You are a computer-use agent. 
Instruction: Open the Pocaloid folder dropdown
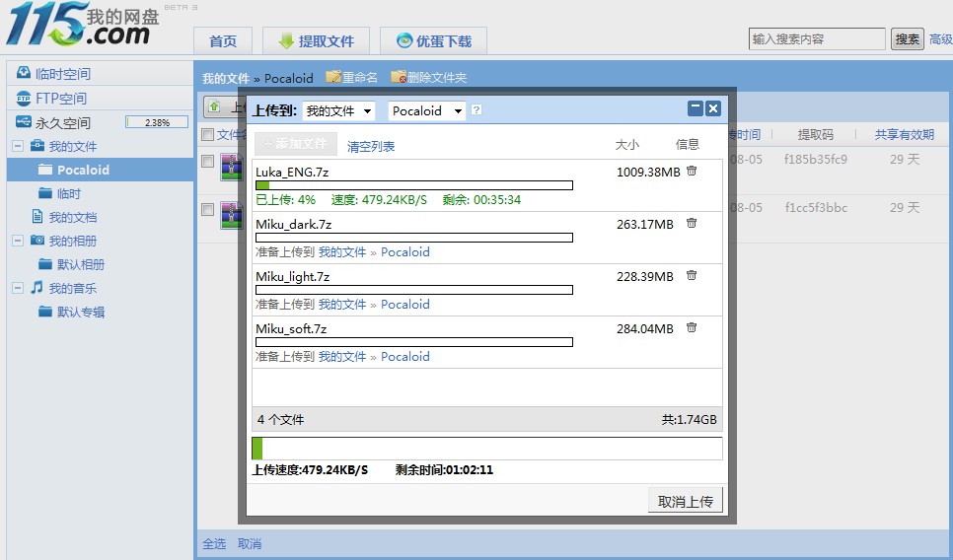click(426, 111)
